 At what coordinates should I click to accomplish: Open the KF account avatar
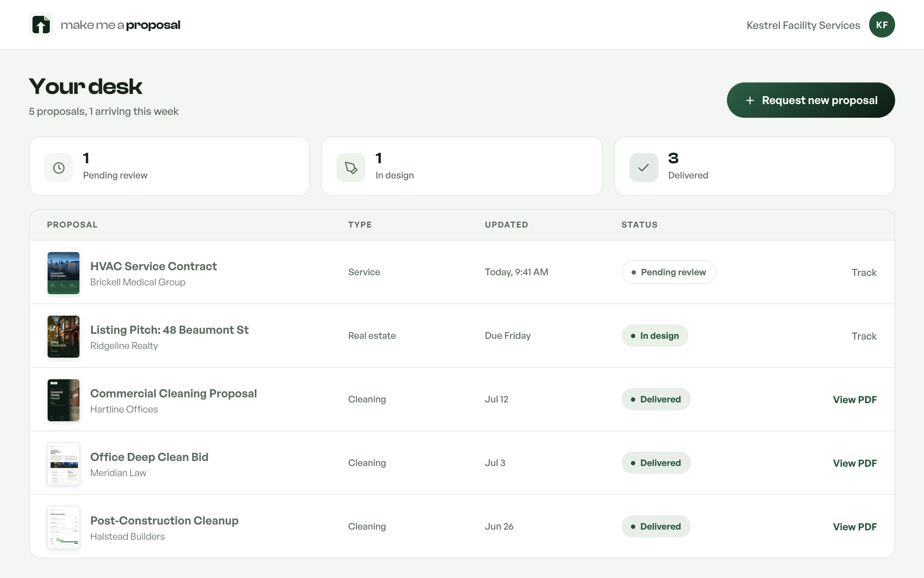(x=882, y=25)
